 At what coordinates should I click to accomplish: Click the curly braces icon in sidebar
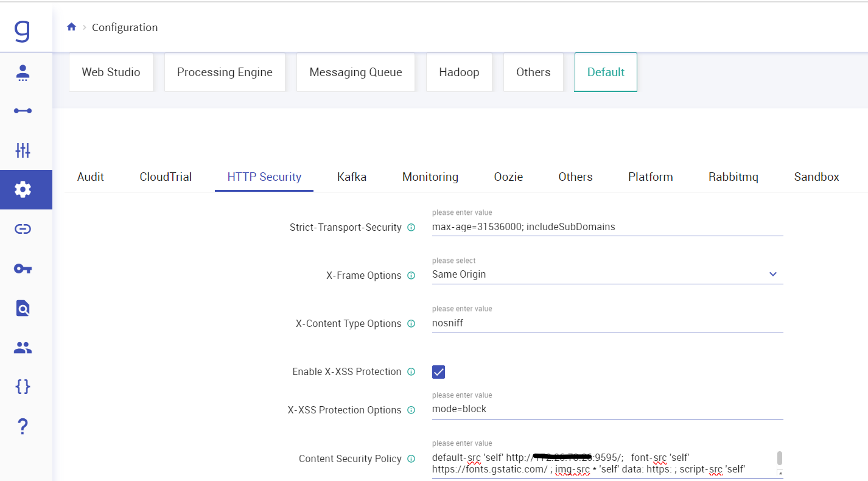coord(23,387)
